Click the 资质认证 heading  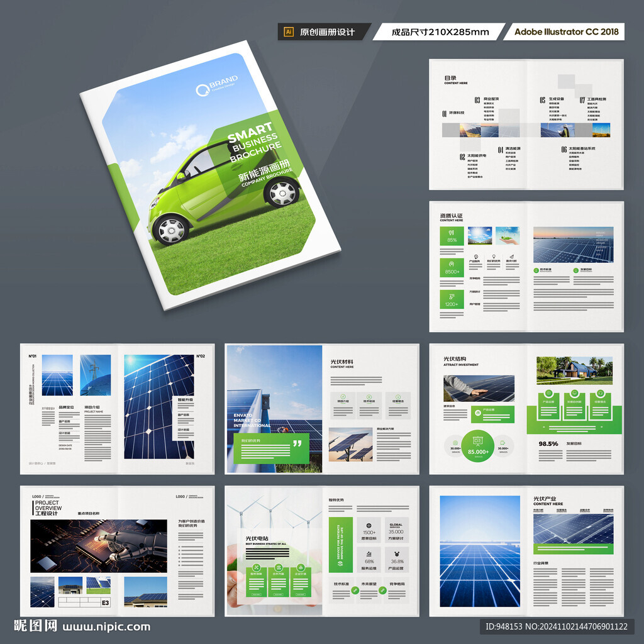(x=451, y=216)
